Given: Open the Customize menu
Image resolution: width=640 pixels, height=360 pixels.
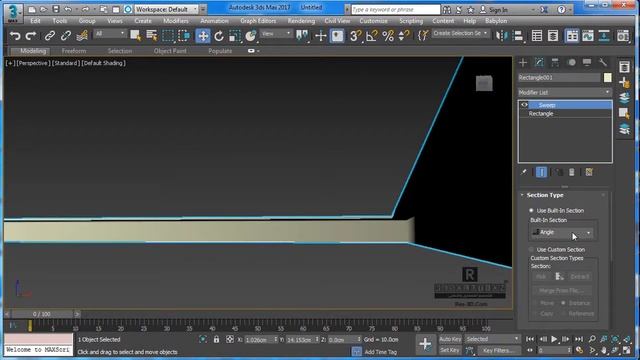Looking at the screenshot, I should click(373, 21).
